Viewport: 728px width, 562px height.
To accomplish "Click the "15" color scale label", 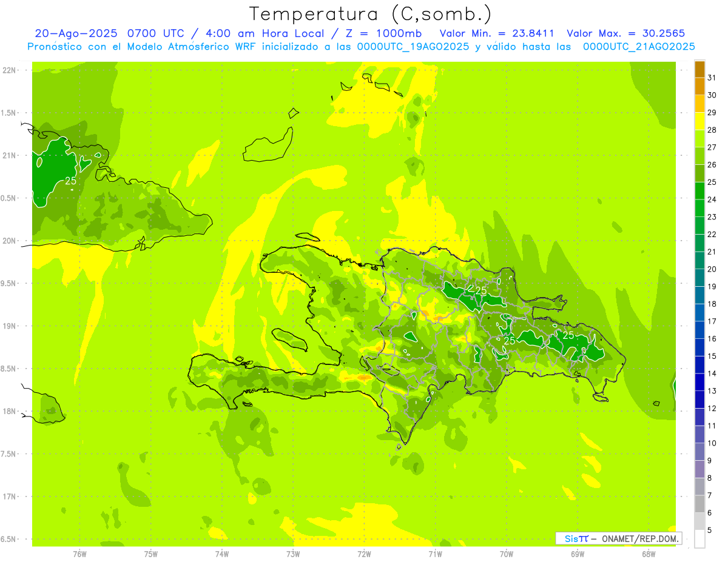I will click(712, 356).
